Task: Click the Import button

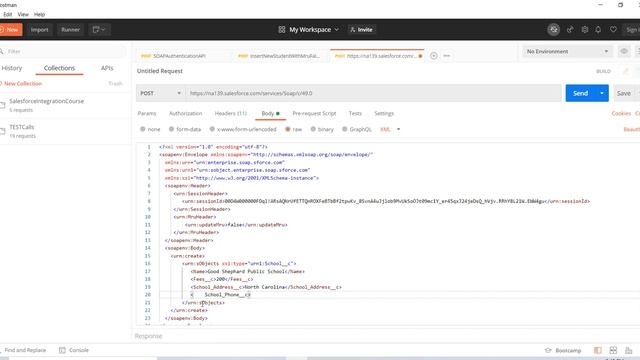Action: coord(40,29)
